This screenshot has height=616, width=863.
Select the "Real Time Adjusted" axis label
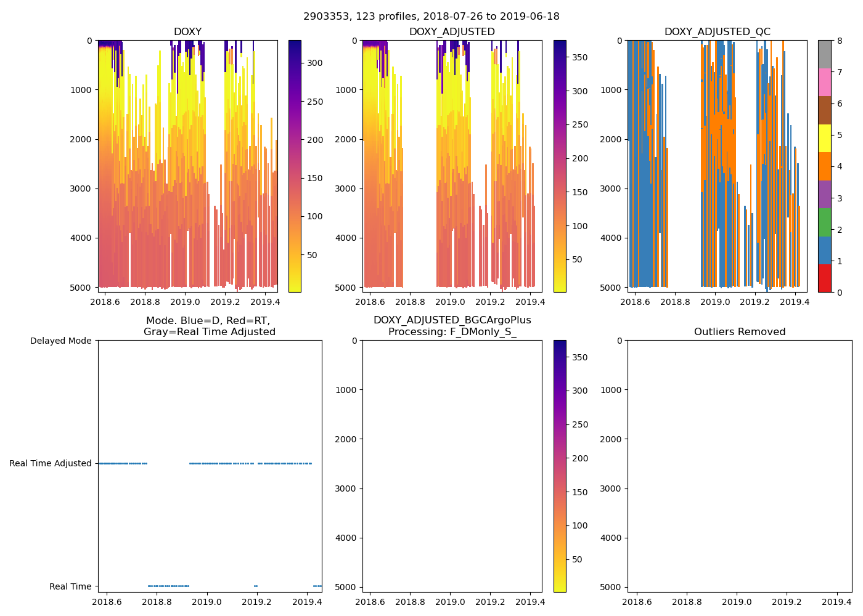[51, 463]
